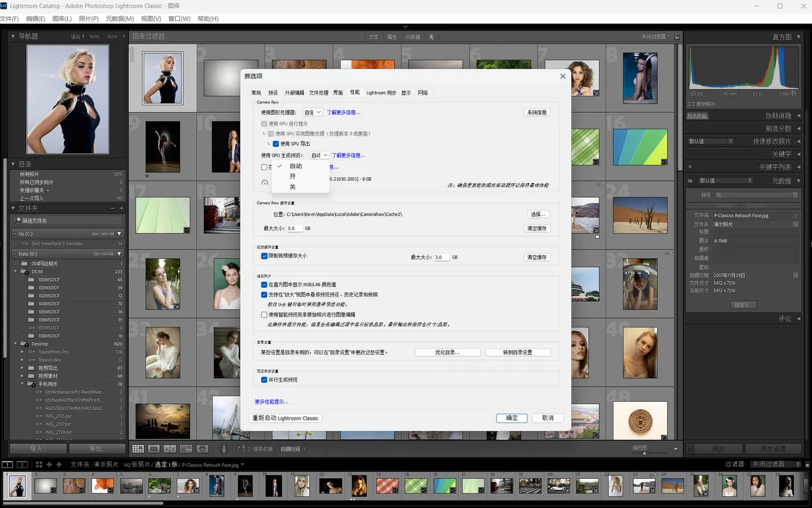Viewport: 812px width, 508px height.
Task: Select blonde woman thumbnail in grid cell 1
Action: click(163, 78)
